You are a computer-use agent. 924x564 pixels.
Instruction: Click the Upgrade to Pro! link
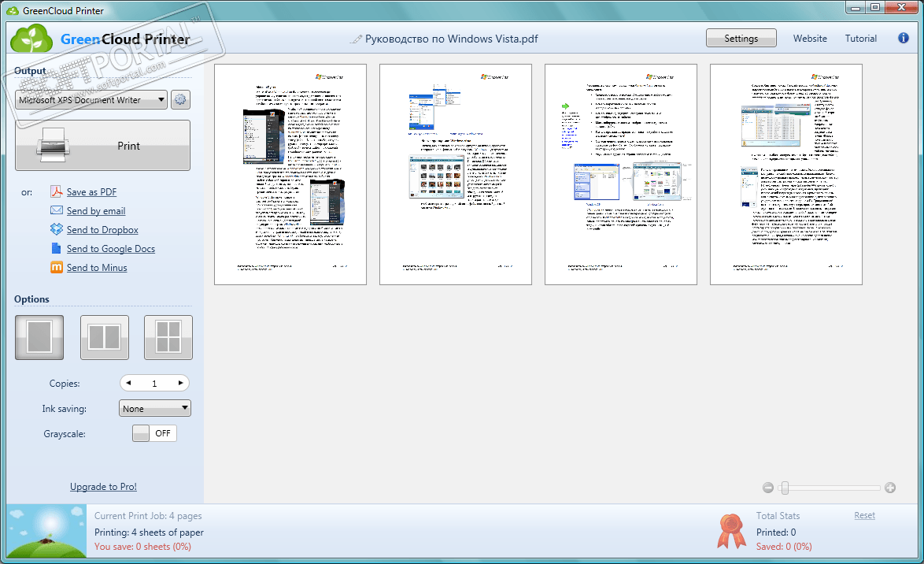click(103, 487)
